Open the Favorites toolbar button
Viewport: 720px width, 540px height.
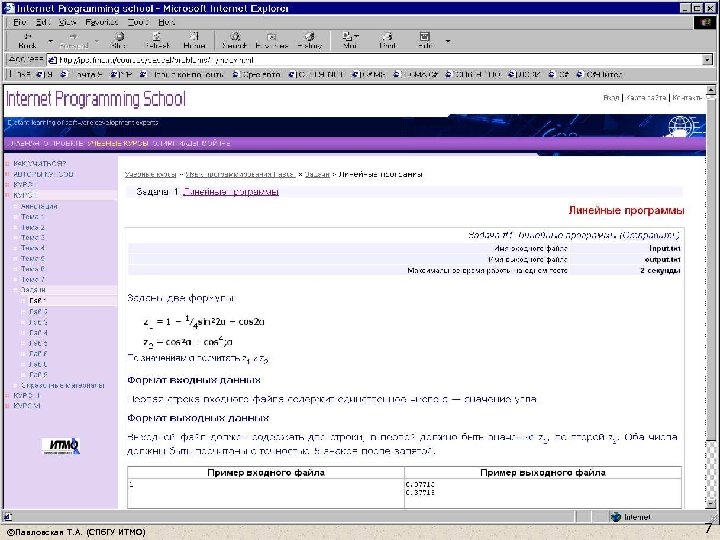[271, 40]
